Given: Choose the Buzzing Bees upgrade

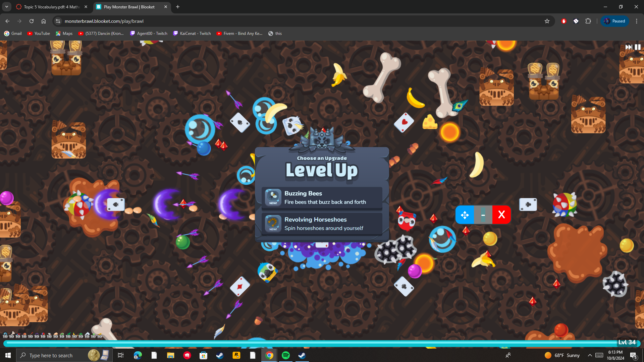Looking at the screenshot, I should pyautogui.click(x=322, y=198).
